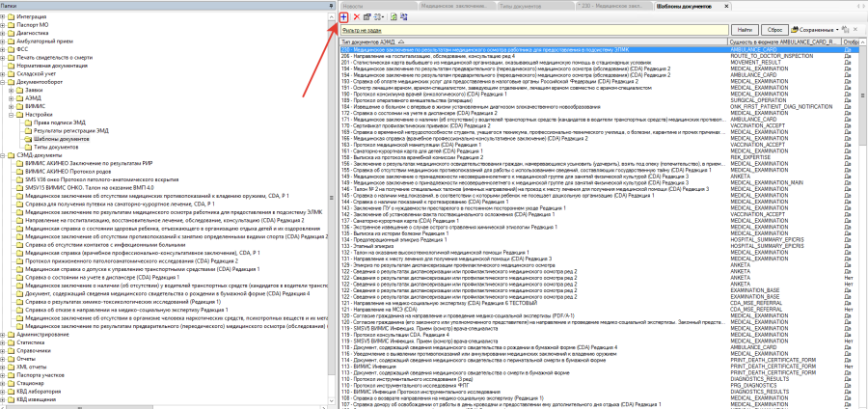
Task: Close the Шаблоны документов tab
Action: pos(727,6)
